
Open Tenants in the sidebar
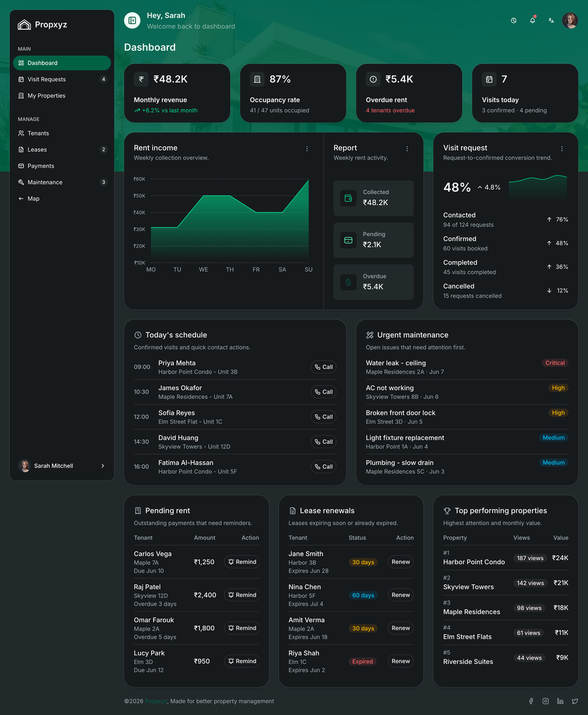point(62,133)
